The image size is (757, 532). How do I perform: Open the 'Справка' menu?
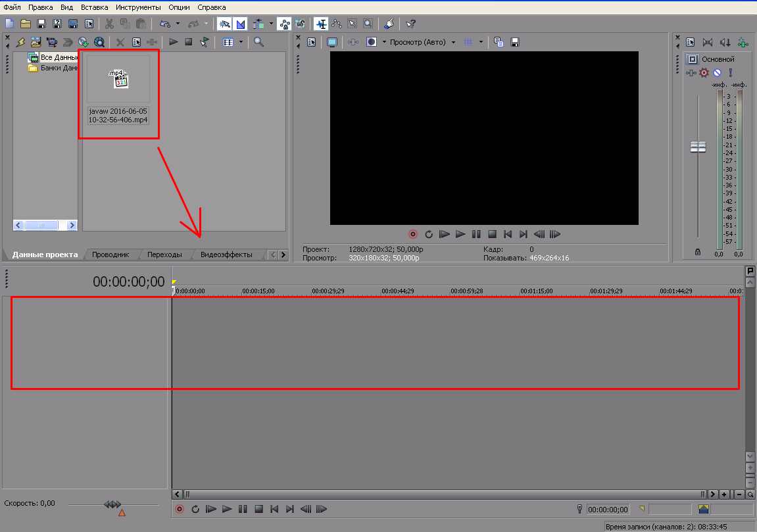212,7
